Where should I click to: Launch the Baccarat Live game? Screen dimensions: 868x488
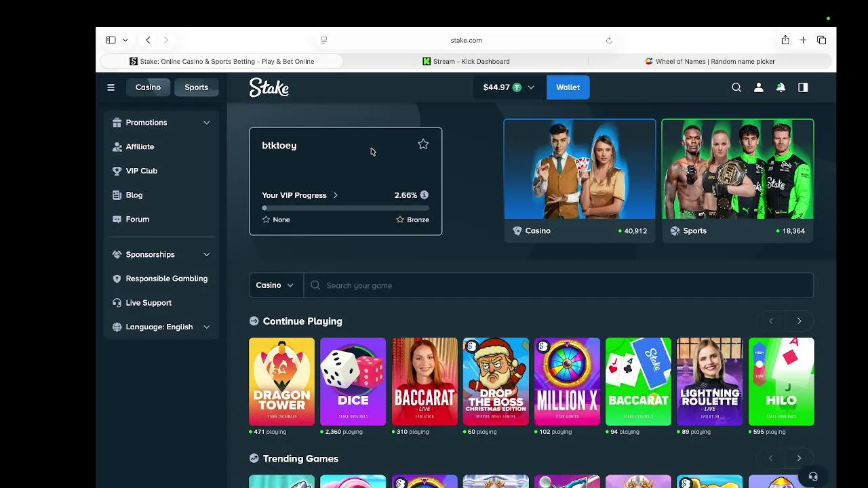coord(425,382)
